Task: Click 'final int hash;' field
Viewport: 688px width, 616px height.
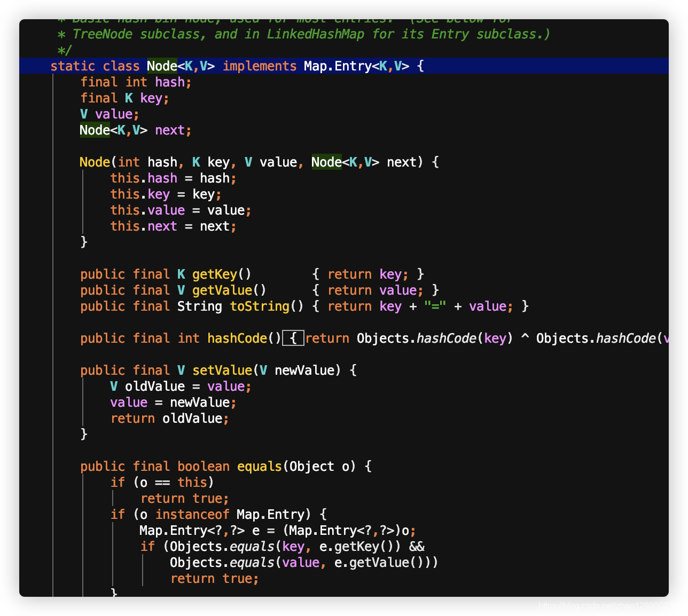Action: (x=136, y=82)
